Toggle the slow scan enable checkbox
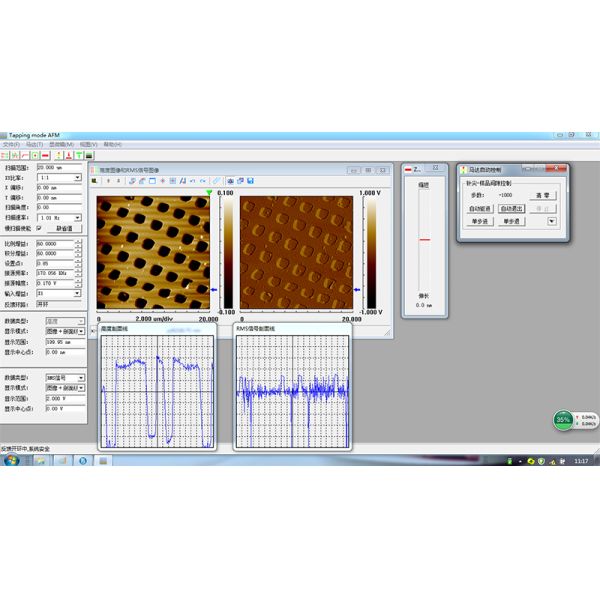Image resolution: width=600 pixels, height=600 pixels. [39, 227]
